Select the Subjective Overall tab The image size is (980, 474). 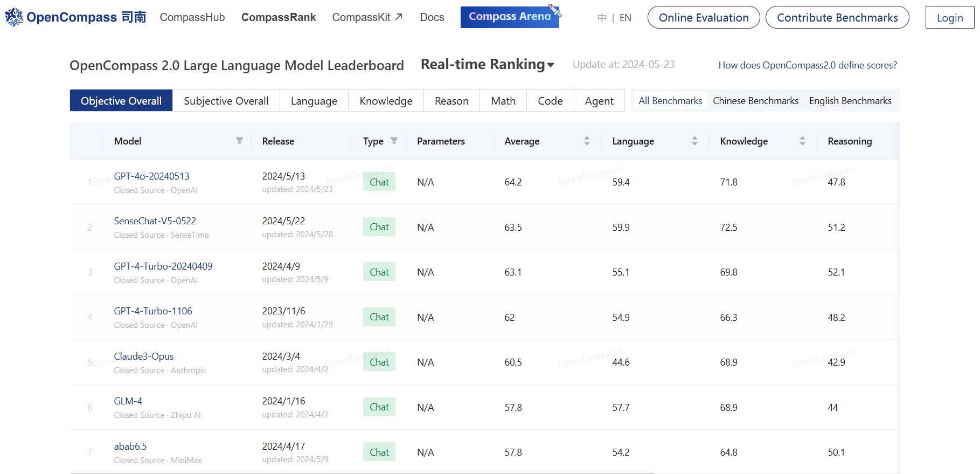tap(226, 101)
